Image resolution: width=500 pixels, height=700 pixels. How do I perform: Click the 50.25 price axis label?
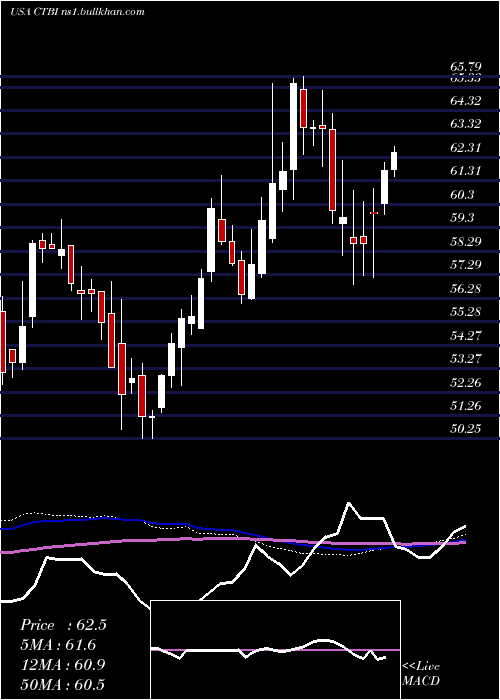click(466, 429)
